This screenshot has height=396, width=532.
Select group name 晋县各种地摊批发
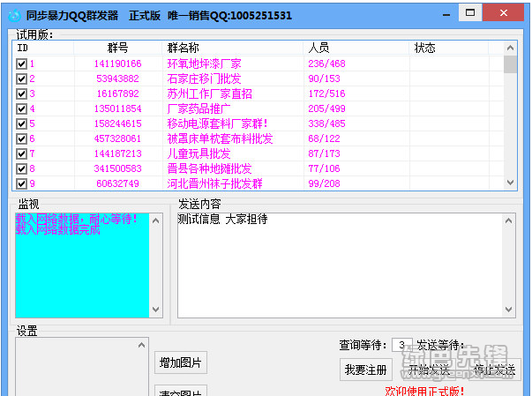tap(209, 168)
